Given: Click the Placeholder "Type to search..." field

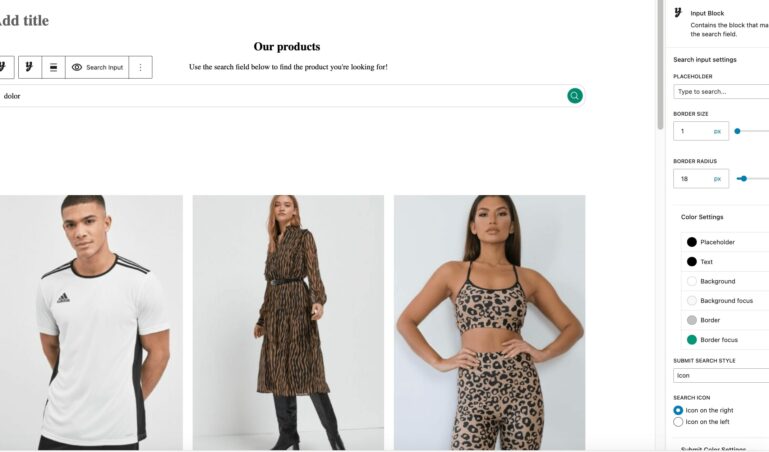Looking at the screenshot, I should [720, 91].
